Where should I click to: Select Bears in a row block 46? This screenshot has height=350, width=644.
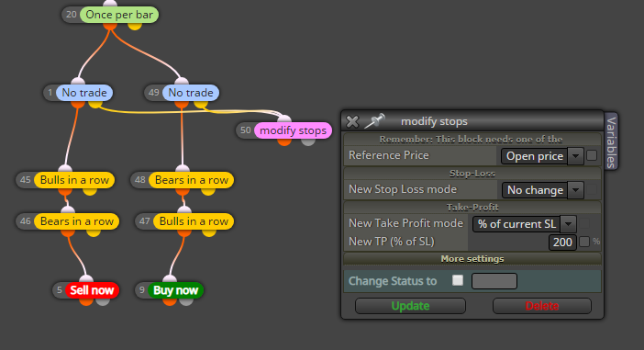[x=77, y=221]
